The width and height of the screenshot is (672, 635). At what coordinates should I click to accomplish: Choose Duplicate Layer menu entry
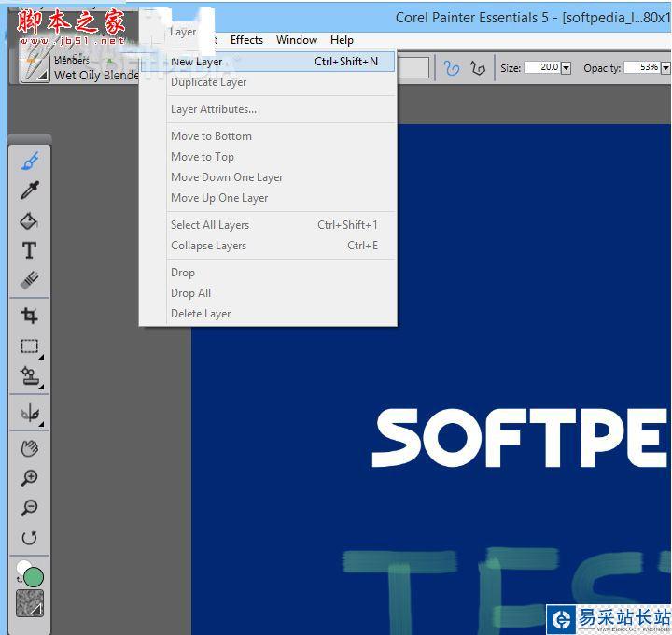pyautogui.click(x=268, y=82)
